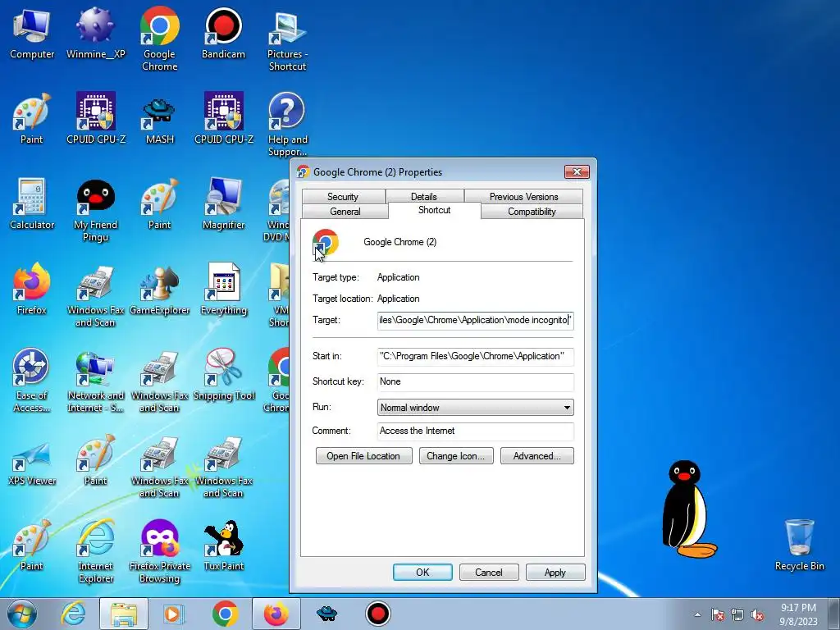
Task: Select the Magnifier desktop icon
Action: pyautogui.click(x=223, y=204)
